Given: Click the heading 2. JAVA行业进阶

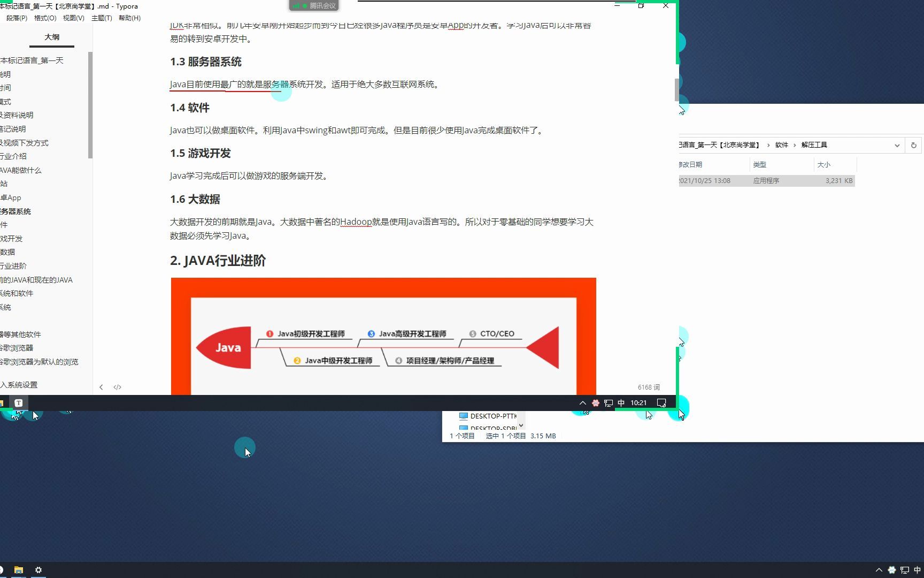Looking at the screenshot, I should click(x=218, y=261).
